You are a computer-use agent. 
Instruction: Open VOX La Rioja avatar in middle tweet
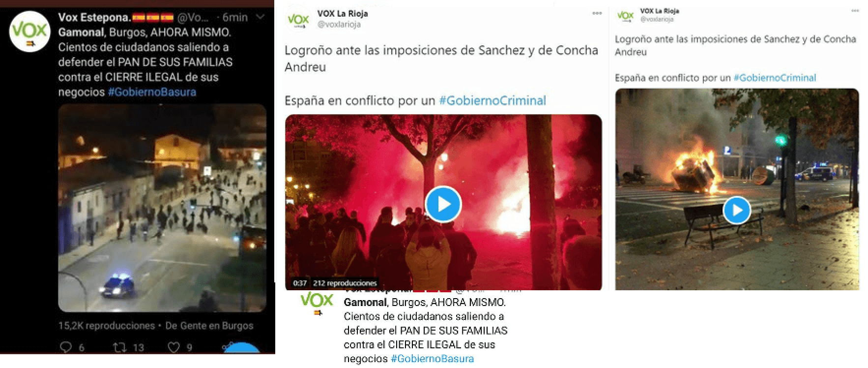(298, 20)
